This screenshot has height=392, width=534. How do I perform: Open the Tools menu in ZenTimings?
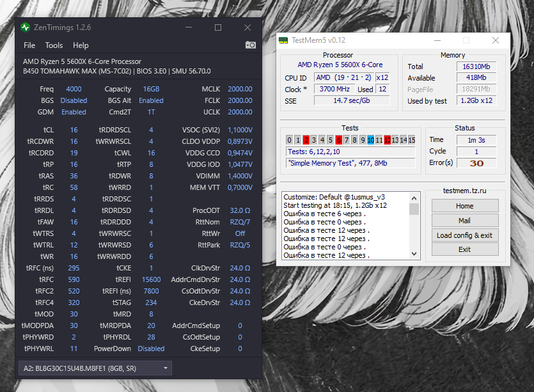pyautogui.click(x=54, y=45)
